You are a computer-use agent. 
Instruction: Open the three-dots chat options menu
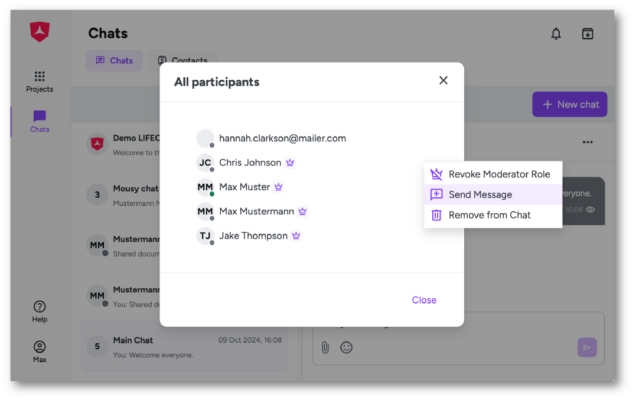point(588,143)
